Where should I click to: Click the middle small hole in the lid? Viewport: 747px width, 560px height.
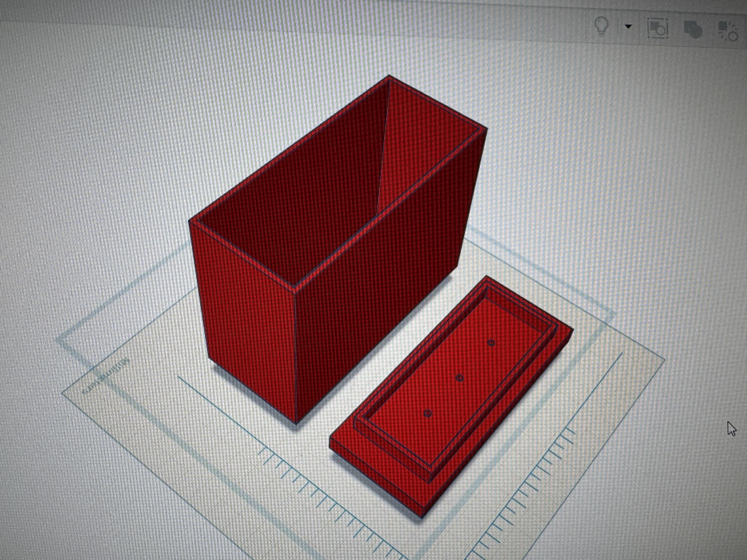coord(459,378)
